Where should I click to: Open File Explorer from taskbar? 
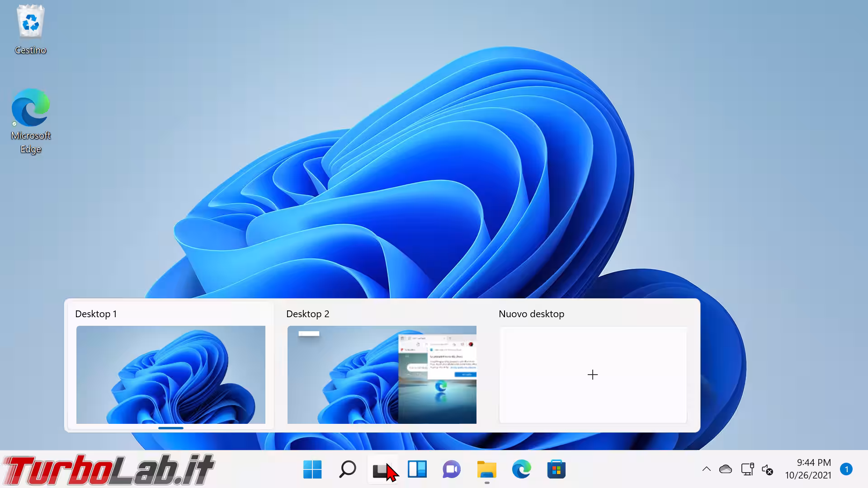(x=486, y=469)
